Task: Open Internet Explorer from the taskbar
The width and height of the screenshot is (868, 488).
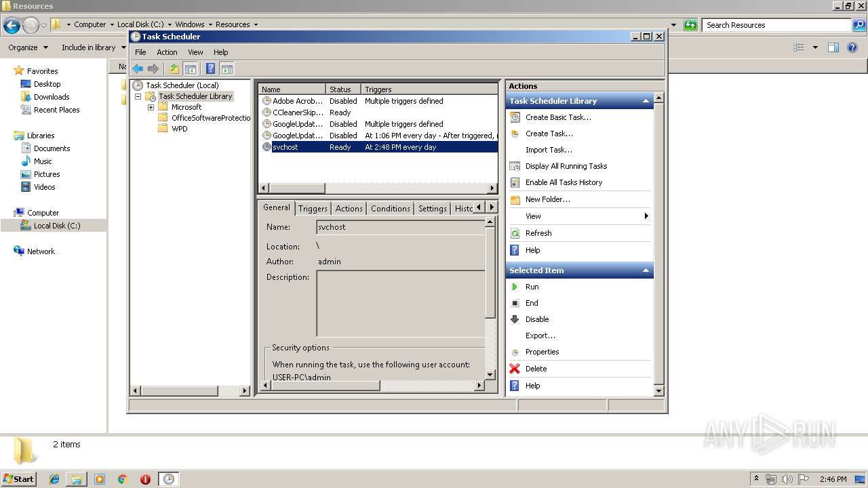Action: [54, 479]
